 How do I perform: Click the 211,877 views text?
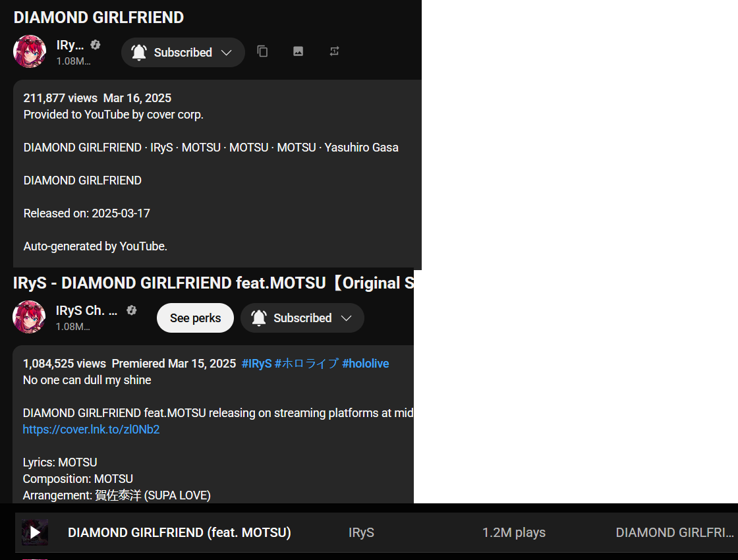click(60, 98)
